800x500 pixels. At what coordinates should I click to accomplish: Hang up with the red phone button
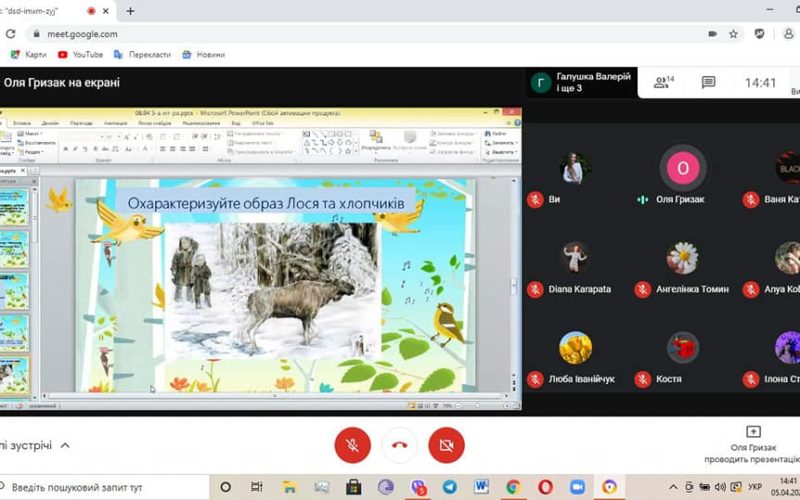[x=400, y=445]
